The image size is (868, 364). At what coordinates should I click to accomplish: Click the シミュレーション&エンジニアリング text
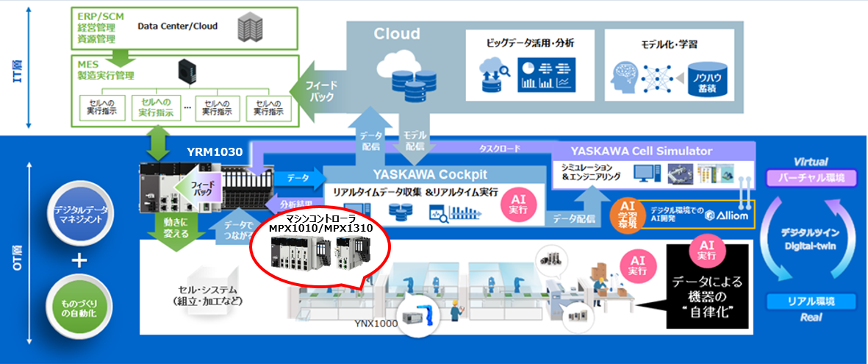[591, 172]
